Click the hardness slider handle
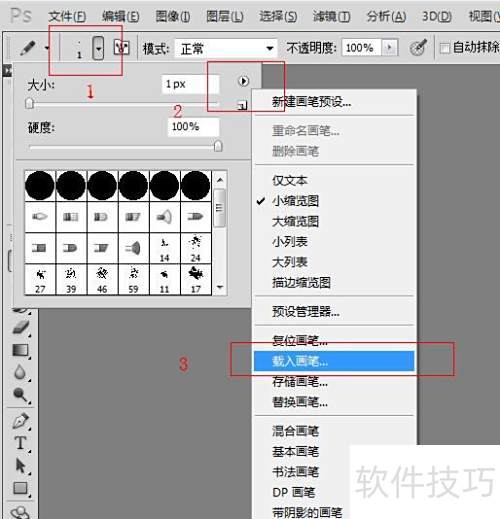 (218, 146)
